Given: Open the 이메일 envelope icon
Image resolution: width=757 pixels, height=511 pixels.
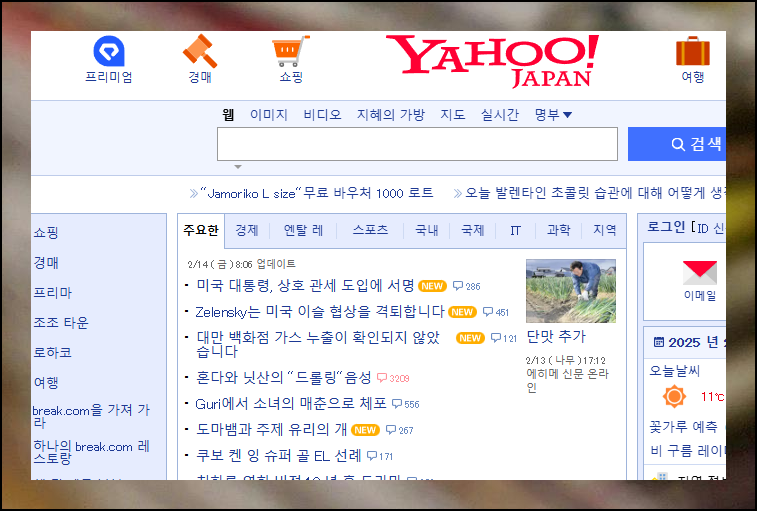Looking at the screenshot, I should point(700,273).
